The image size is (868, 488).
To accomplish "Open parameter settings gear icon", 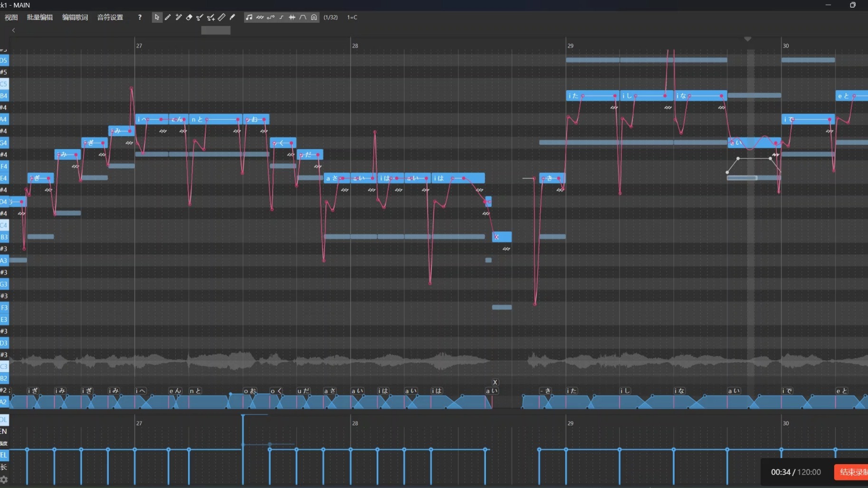I will pyautogui.click(x=4, y=479).
